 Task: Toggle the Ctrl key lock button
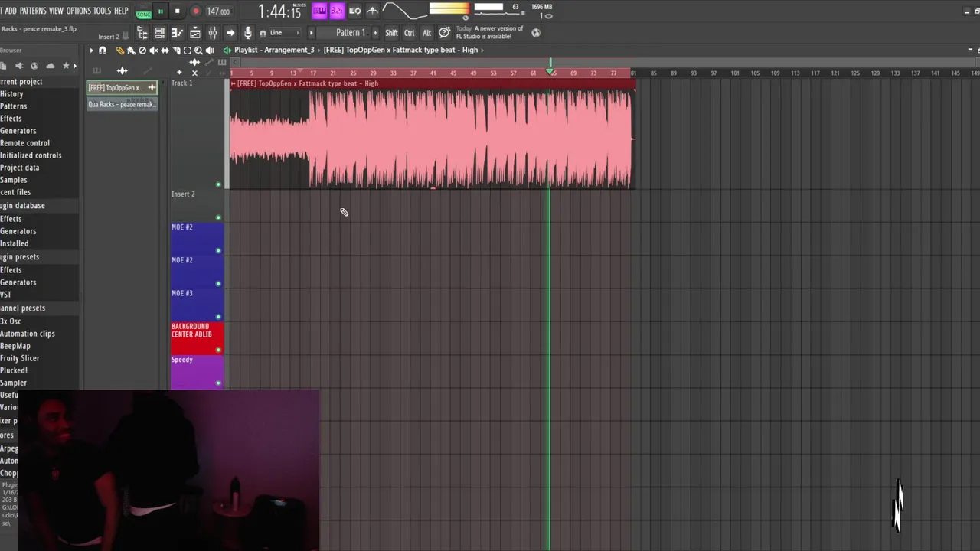pyautogui.click(x=409, y=33)
